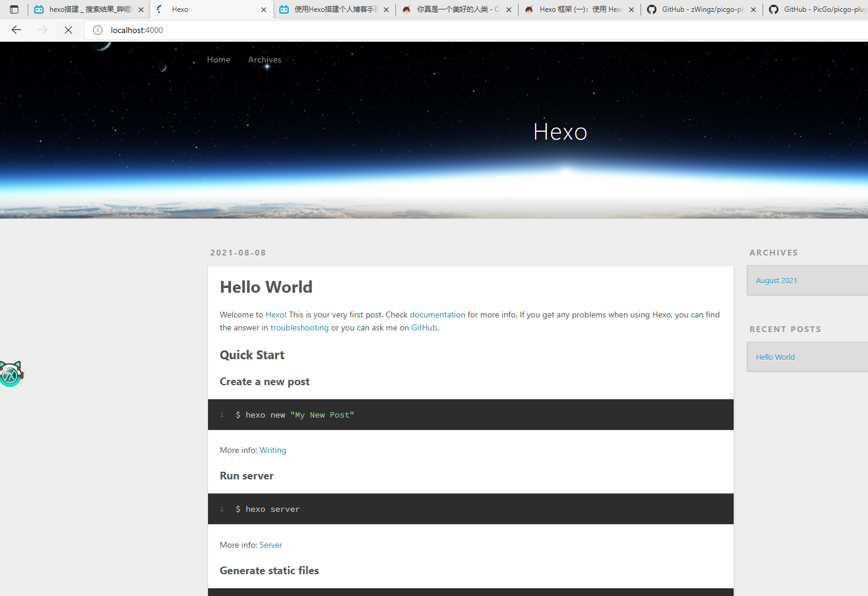Open August 2021 in Archives sidebar
Image resolution: width=868 pixels, height=596 pixels.
pyautogui.click(x=777, y=280)
